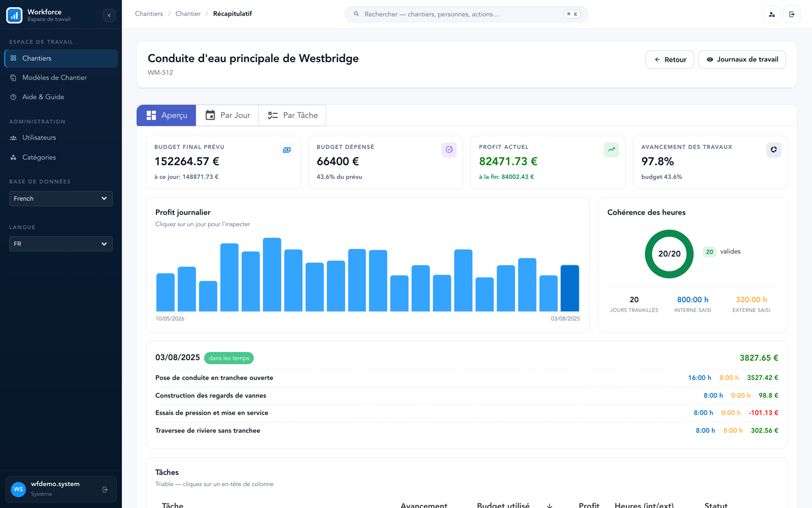Click the wfdemo.system username
This screenshot has height=508, width=812.
point(55,484)
